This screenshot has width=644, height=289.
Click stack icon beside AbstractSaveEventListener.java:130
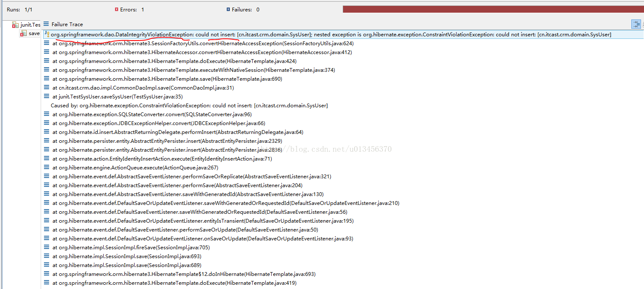click(47, 194)
